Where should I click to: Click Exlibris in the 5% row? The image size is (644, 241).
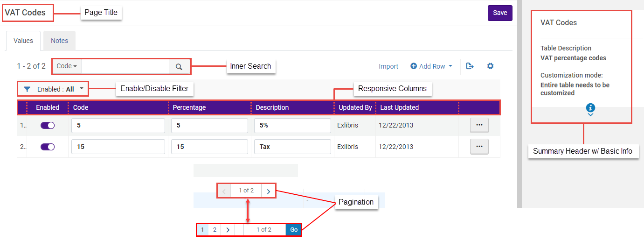(348, 126)
